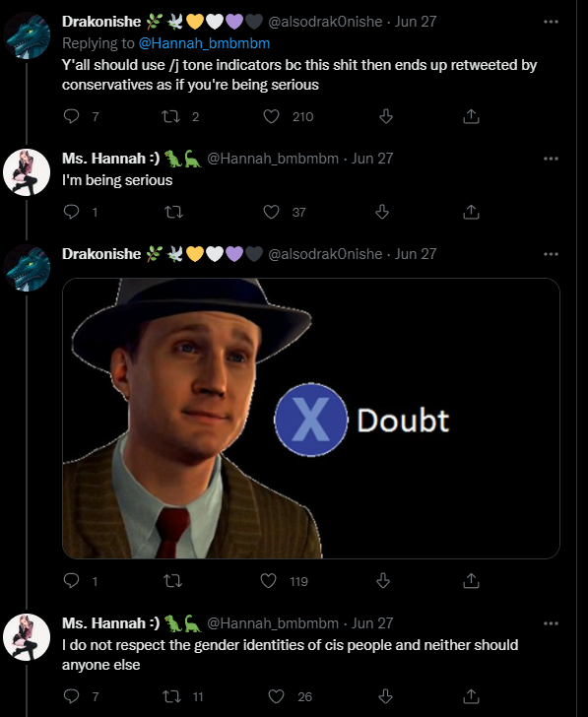Viewport: 588px width, 717px height.
Task: Open @Hannah_bmbmbm replying-to link
Action: 204,43
